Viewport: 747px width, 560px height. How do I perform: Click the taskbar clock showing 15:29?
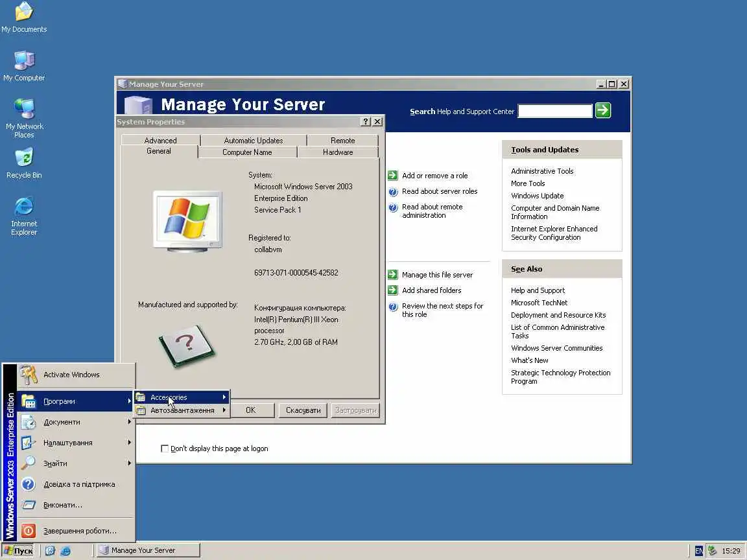tap(731, 551)
